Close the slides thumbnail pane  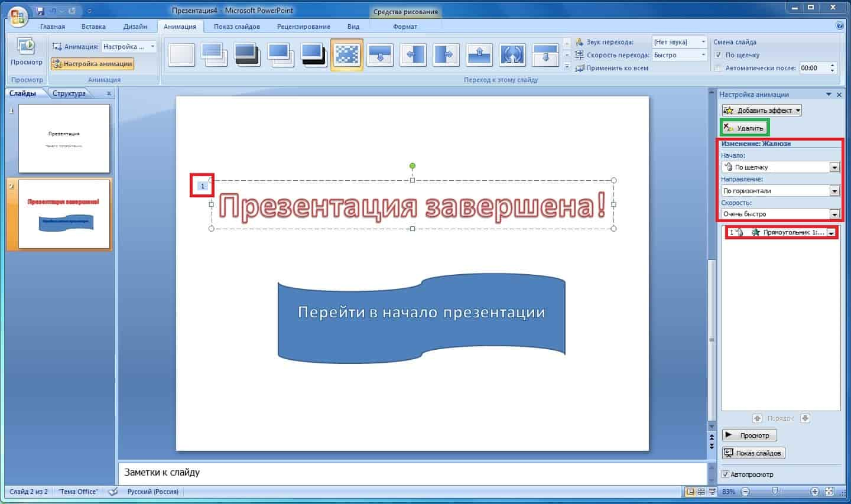pyautogui.click(x=109, y=93)
